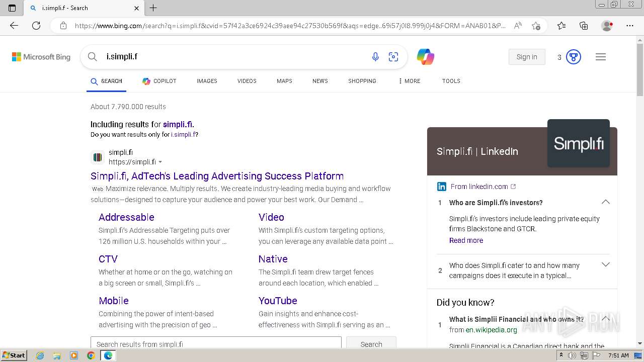Expand dropdown arrow next to https://simpli.fi
This screenshot has height=362, width=644.
(x=160, y=162)
